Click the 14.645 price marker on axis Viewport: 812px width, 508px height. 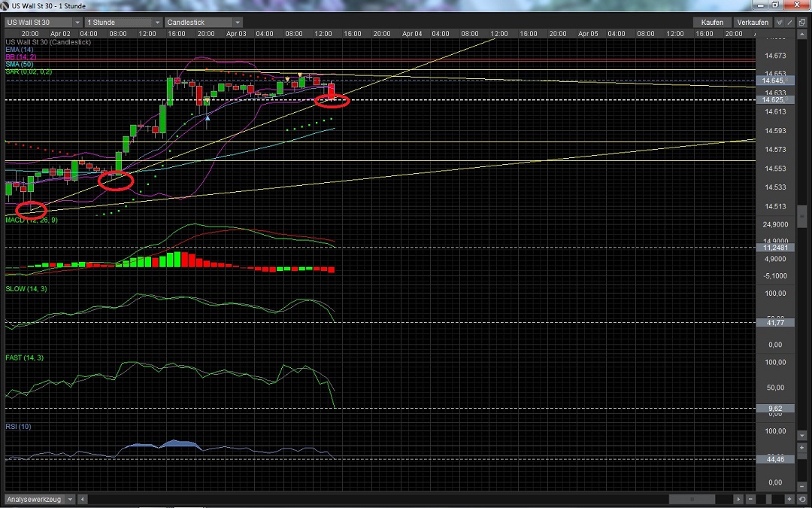tap(775, 81)
